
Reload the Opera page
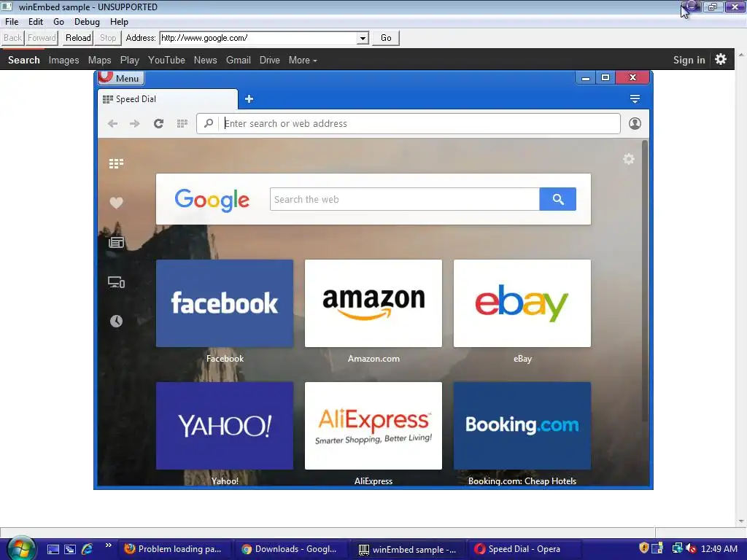158,124
